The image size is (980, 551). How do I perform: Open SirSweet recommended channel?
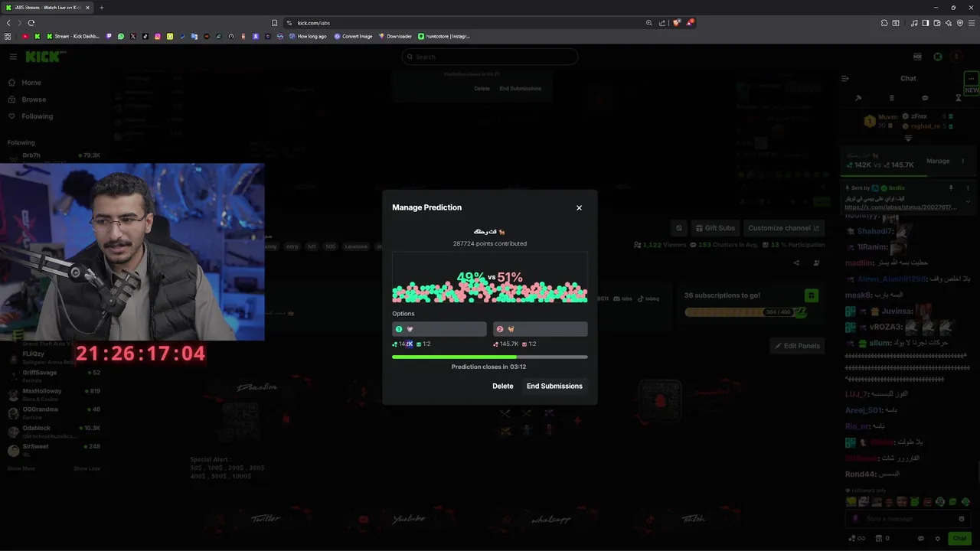tap(54, 449)
